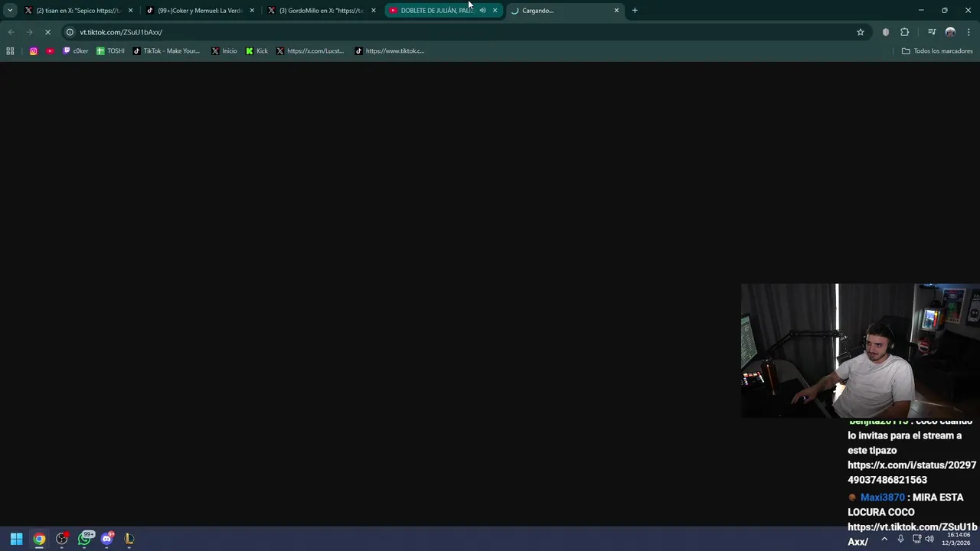The width and height of the screenshot is (980, 551).
Task: Go back to previous page
Action: (x=11, y=32)
